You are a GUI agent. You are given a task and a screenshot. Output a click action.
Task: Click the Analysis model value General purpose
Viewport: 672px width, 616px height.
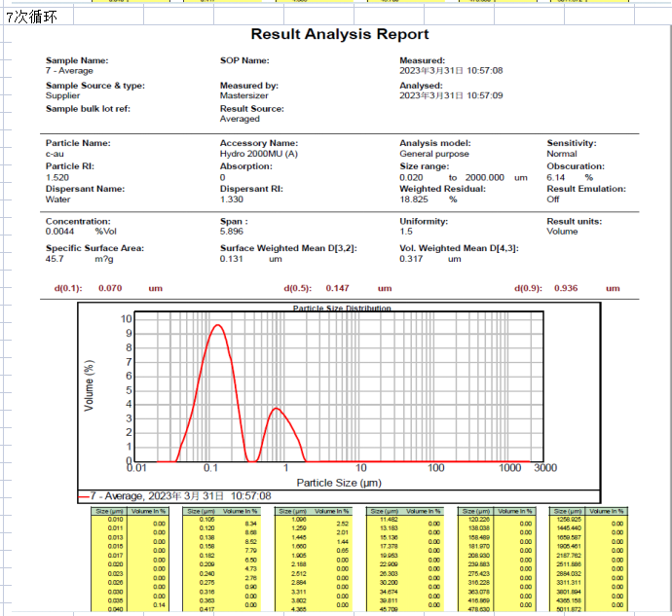(434, 154)
